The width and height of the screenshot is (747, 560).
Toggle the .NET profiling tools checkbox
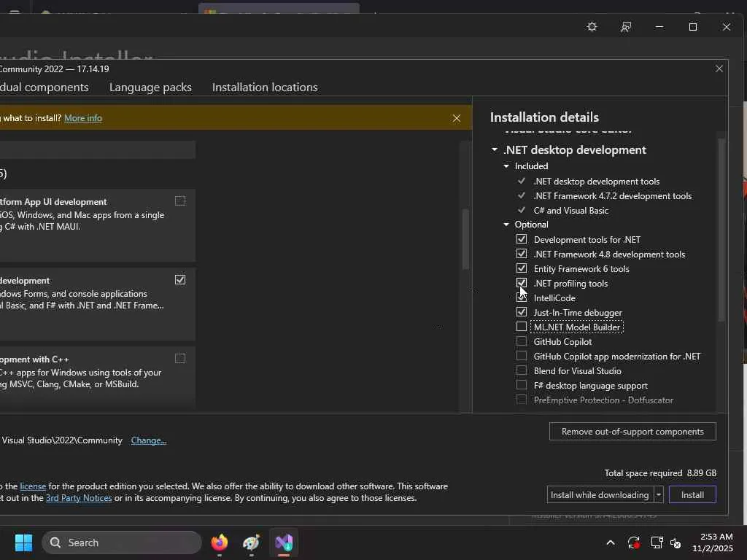pyautogui.click(x=522, y=283)
